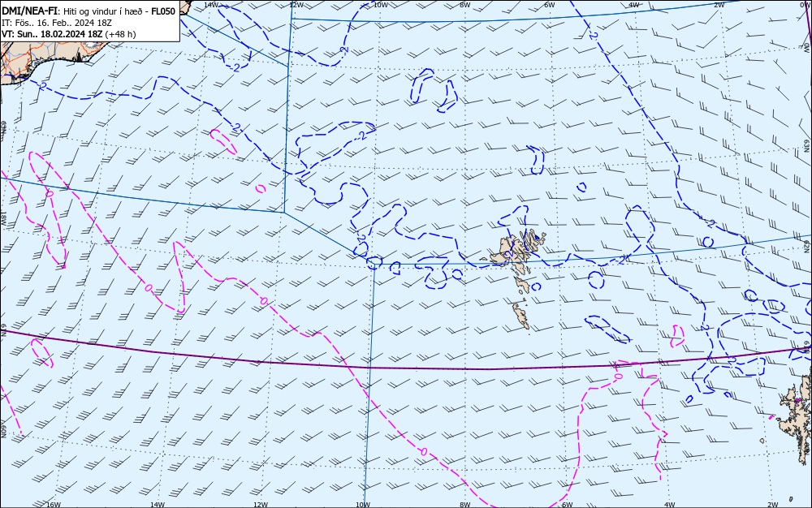812x508 pixels.
Task: Click the "14W" label on the top edge
Action: tap(211, 5)
